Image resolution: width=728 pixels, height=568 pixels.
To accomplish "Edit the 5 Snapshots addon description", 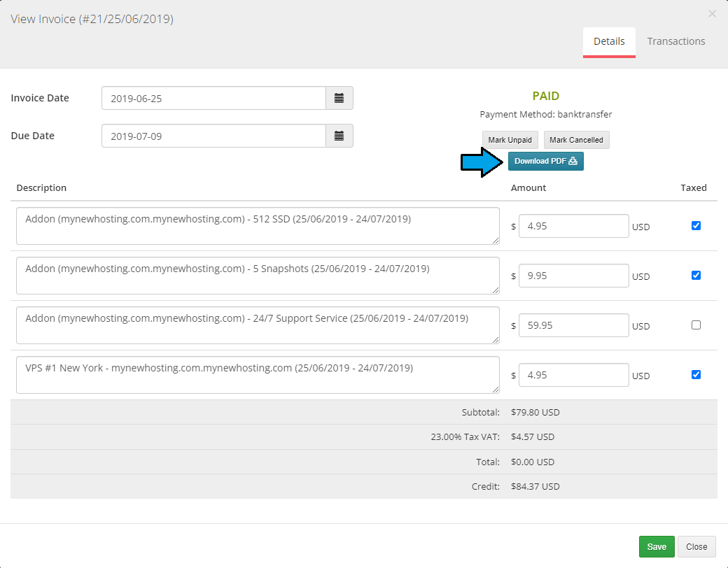I will (x=258, y=276).
